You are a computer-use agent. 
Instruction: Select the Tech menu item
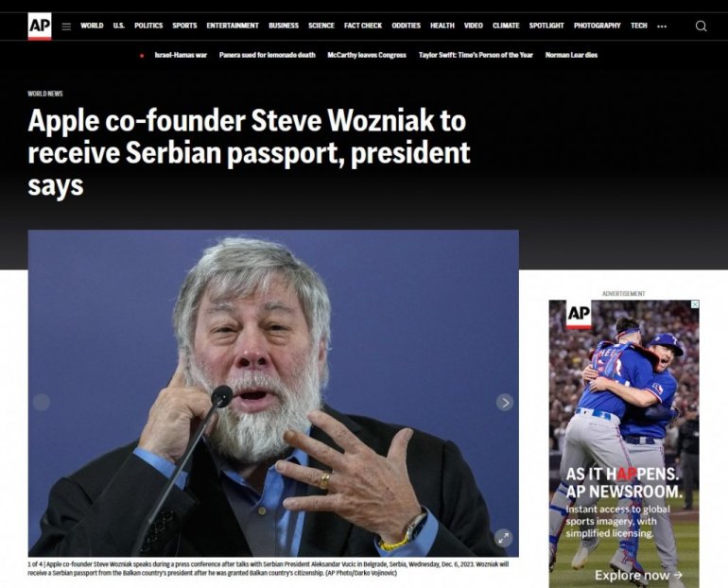639,26
